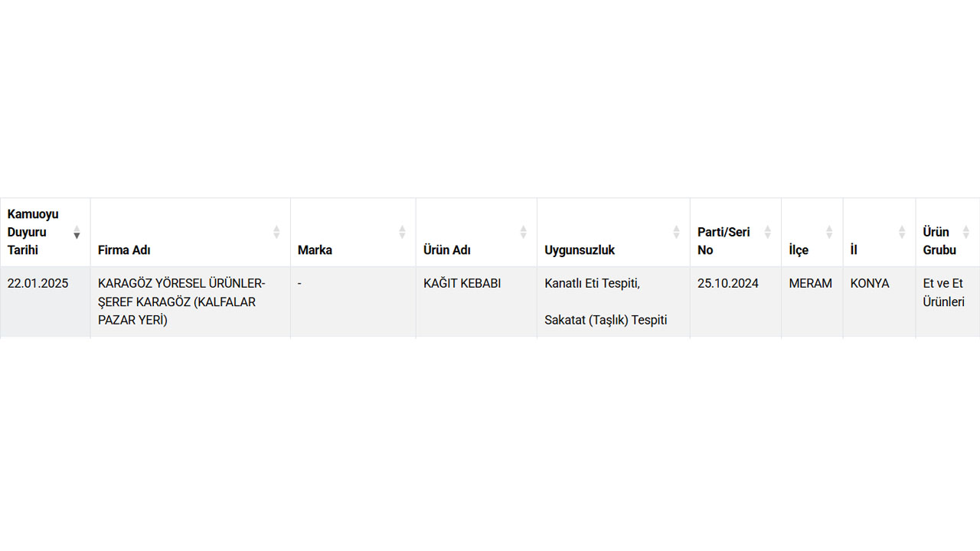Click sort arrows beside Ürün Grubu header

[x=966, y=232]
